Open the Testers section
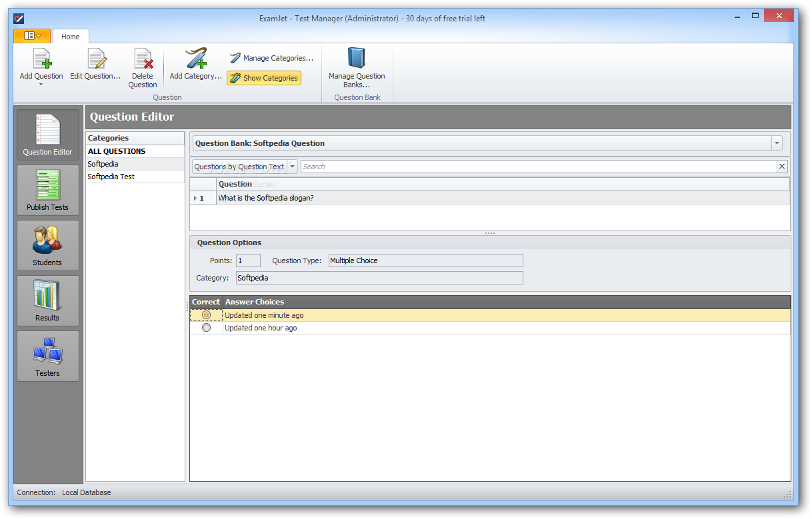Viewport: 812px width, 519px height. click(47, 356)
